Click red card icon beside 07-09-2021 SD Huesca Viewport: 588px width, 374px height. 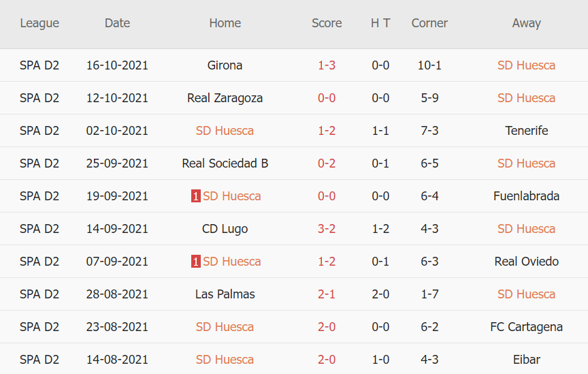tap(196, 262)
